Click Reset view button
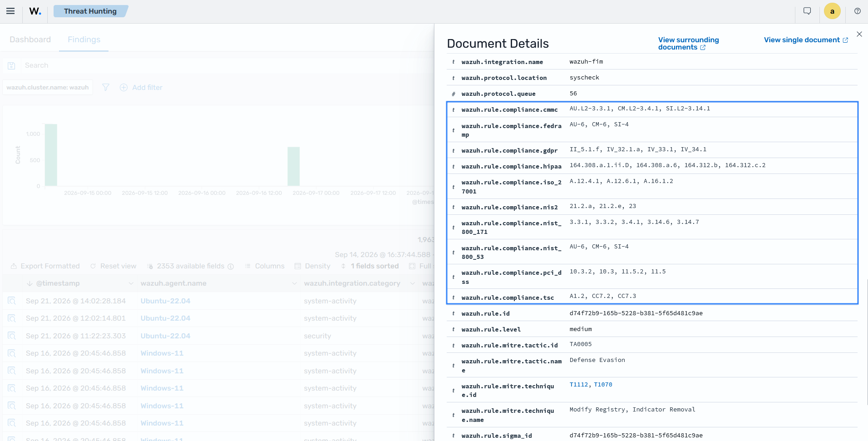The image size is (868, 441). pyautogui.click(x=113, y=266)
